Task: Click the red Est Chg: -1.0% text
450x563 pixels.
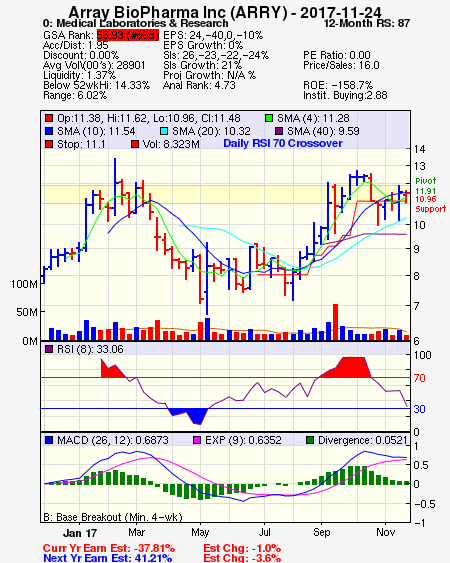Action: point(242,548)
